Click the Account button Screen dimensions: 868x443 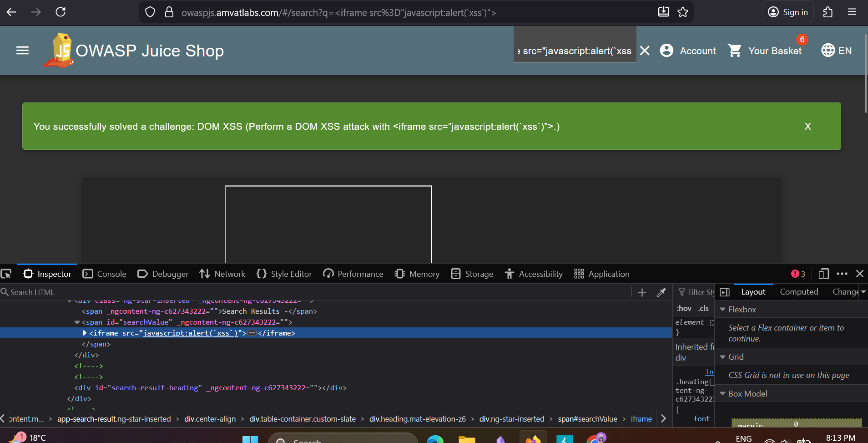pyautogui.click(x=688, y=51)
